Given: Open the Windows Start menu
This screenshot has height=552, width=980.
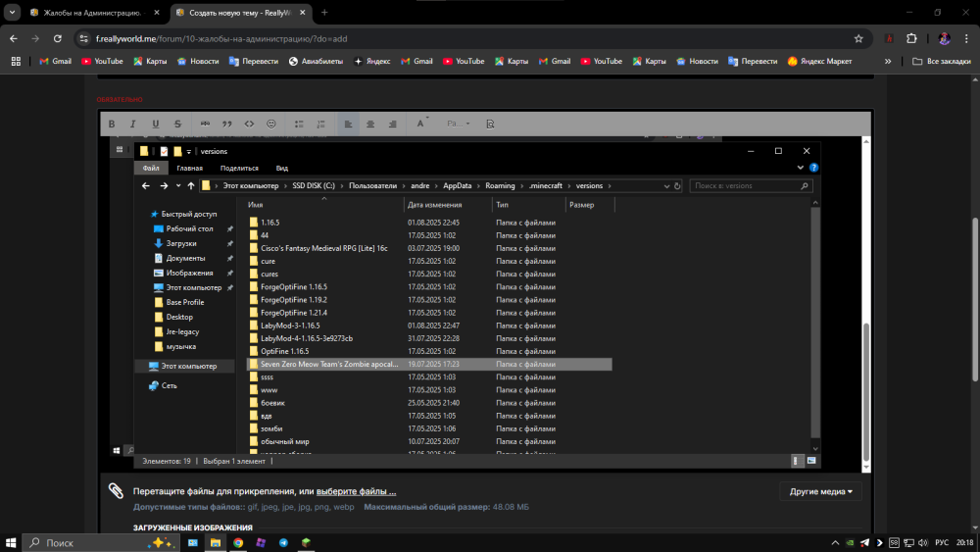Looking at the screenshot, I should coord(11,542).
